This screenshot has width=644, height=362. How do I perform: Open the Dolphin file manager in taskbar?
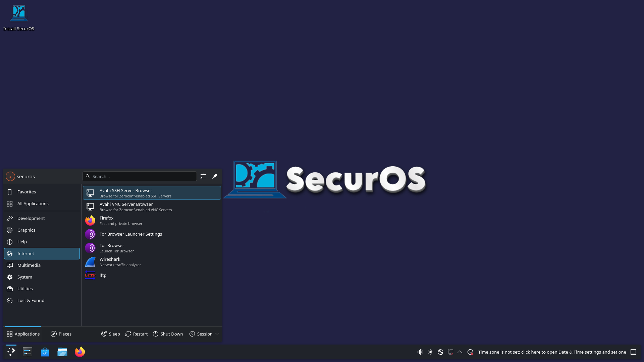pos(62,352)
